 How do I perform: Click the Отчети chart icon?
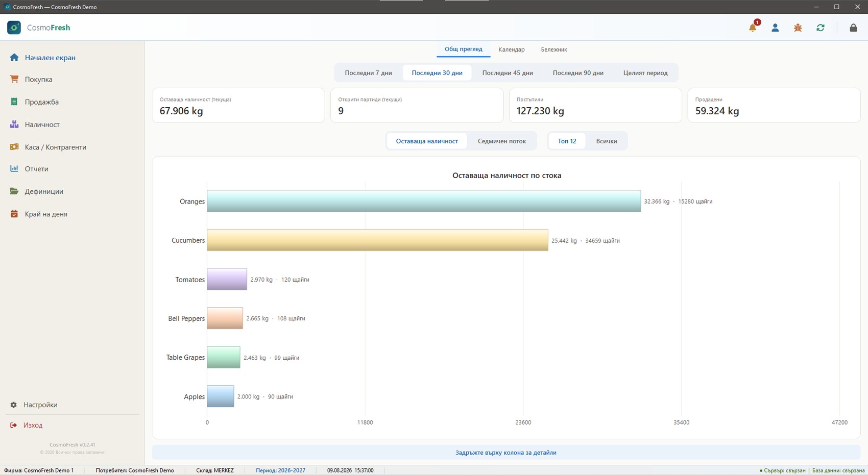pos(14,169)
